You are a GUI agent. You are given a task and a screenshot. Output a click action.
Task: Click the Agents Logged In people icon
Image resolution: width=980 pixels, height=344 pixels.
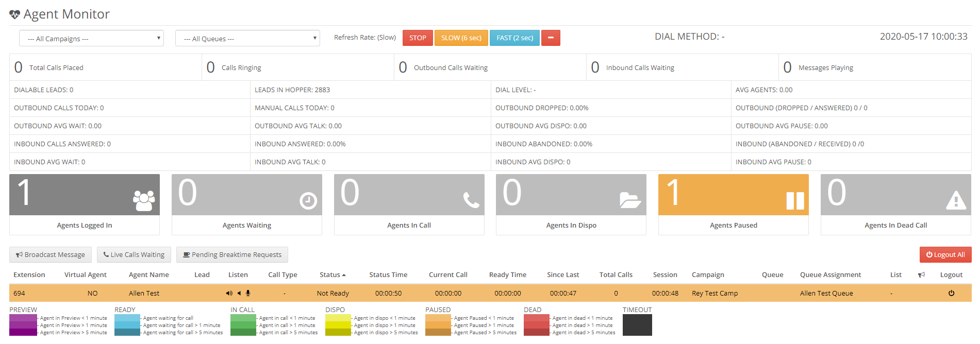click(144, 200)
